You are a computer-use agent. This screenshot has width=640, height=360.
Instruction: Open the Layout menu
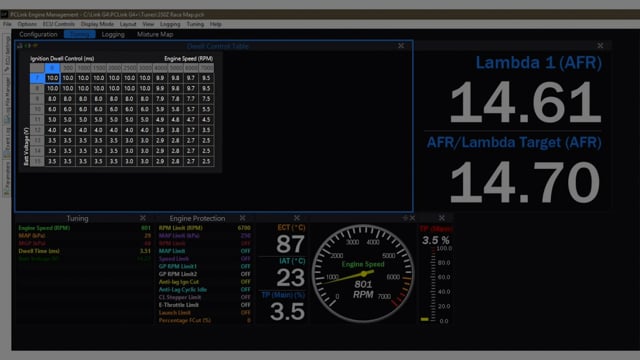[128, 24]
